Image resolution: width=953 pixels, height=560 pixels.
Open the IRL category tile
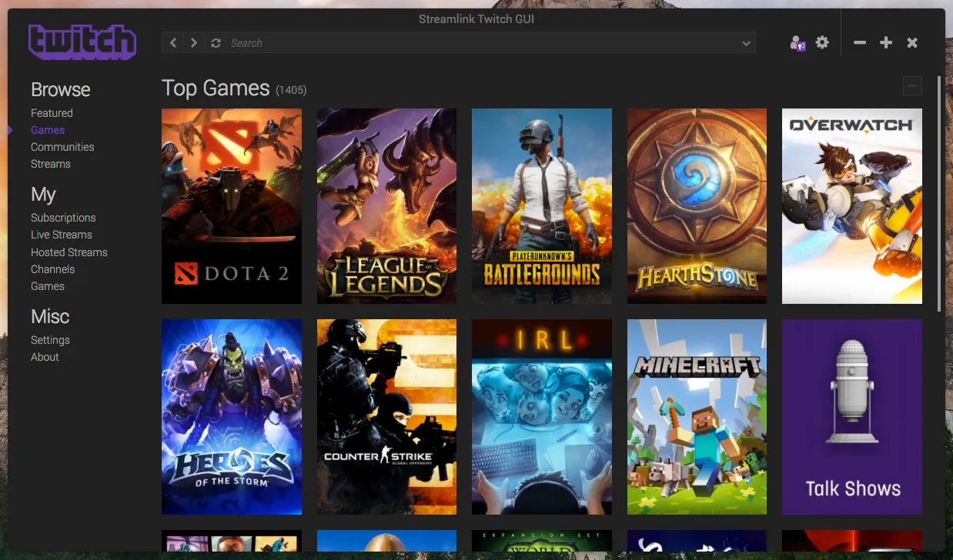pos(542,417)
